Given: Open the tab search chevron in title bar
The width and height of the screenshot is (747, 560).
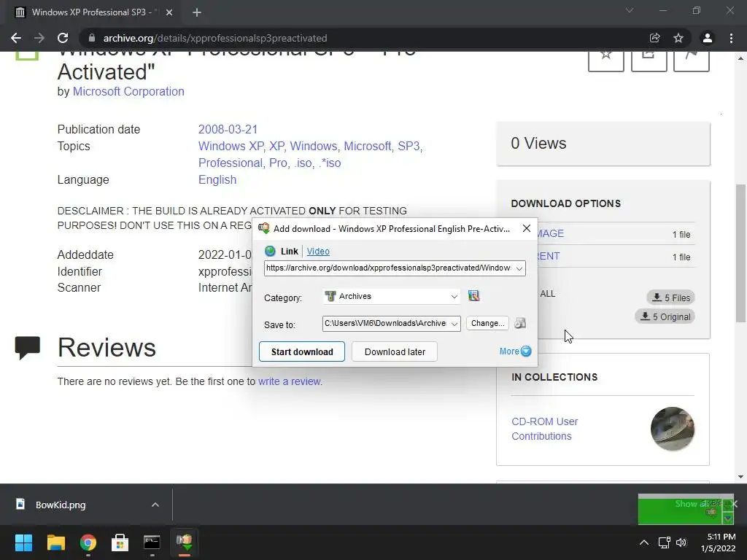Looking at the screenshot, I should coord(630,10).
